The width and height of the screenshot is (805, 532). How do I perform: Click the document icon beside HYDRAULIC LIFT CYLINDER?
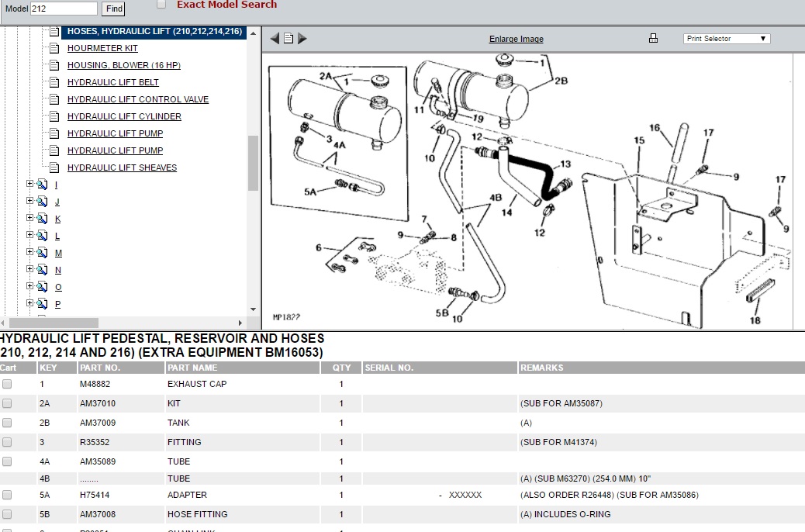54,116
